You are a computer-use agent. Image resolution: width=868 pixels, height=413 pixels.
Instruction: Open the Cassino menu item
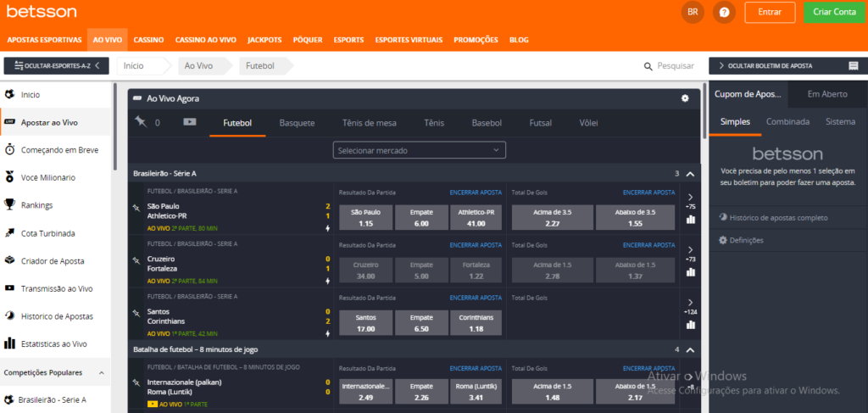pos(148,40)
